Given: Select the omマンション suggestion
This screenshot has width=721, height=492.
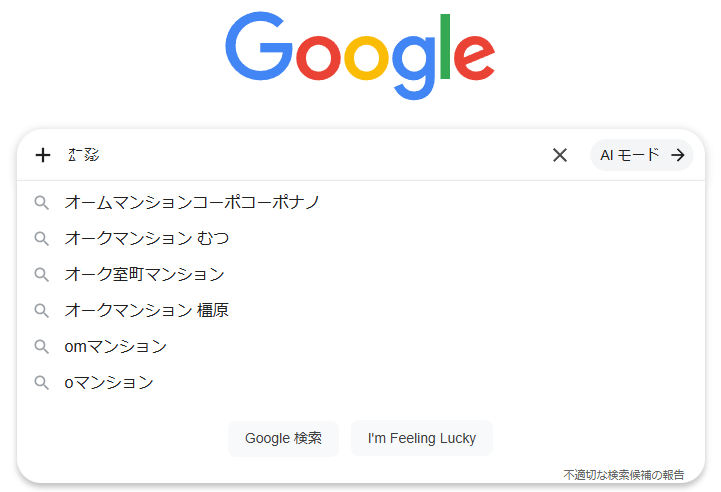Looking at the screenshot, I should [116, 346].
